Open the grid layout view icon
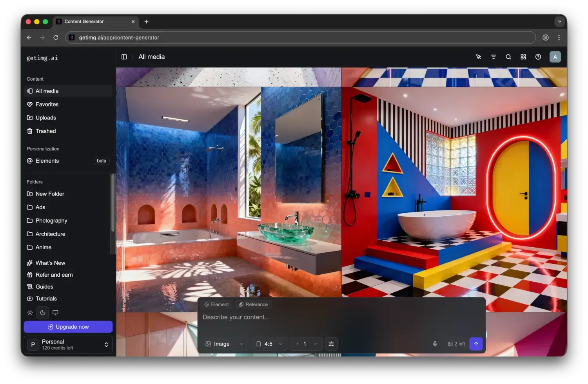The height and width of the screenshot is (384, 588). point(523,57)
